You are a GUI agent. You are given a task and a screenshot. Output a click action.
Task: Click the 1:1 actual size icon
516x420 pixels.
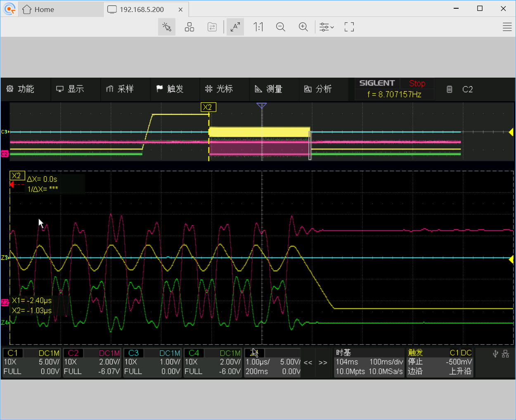(x=258, y=27)
